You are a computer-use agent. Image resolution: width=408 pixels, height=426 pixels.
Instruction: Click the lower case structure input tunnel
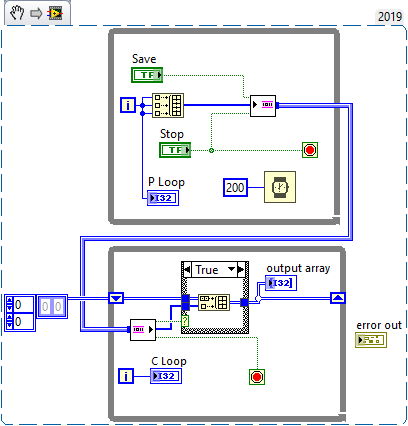tap(185, 306)
